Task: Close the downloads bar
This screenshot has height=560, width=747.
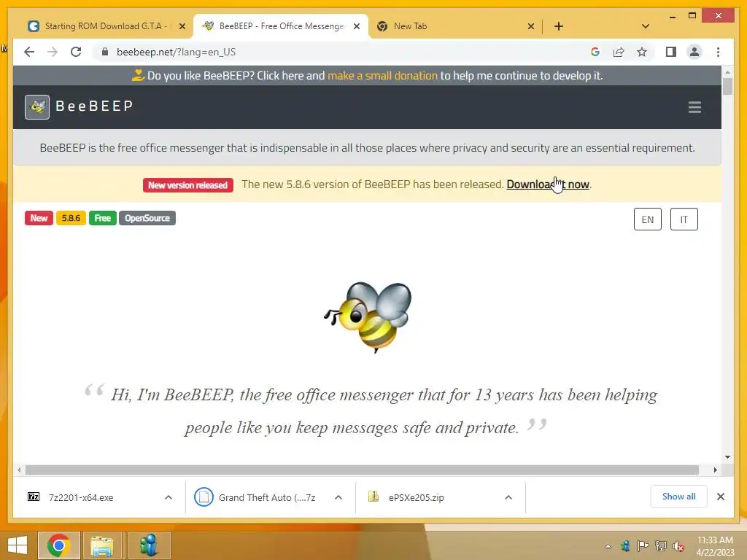Action: click(720, 497)
